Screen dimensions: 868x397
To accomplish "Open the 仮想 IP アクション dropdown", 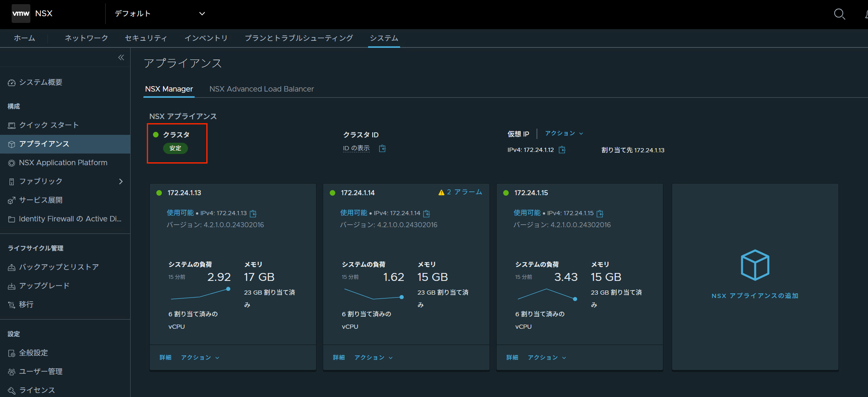I will (x=564, y=134).
